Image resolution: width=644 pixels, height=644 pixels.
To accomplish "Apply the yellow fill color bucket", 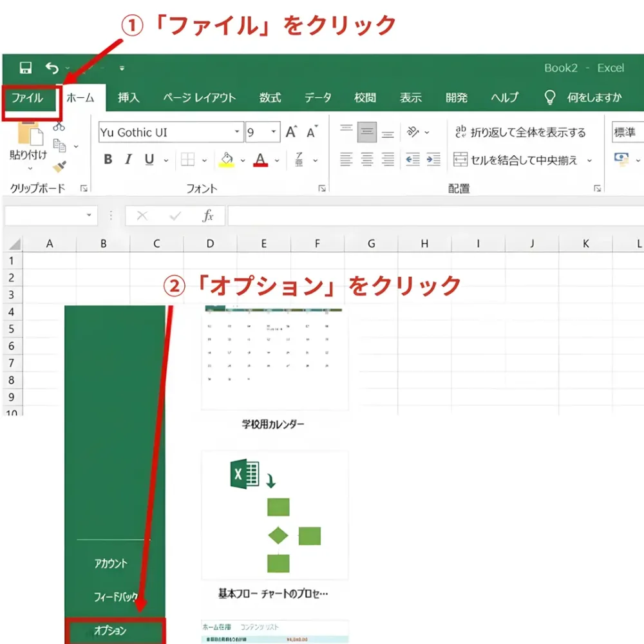I will pos(227,159).
